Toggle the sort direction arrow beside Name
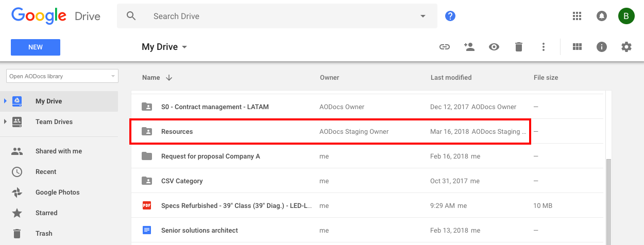The image size is (644, 245). point(169,78)
